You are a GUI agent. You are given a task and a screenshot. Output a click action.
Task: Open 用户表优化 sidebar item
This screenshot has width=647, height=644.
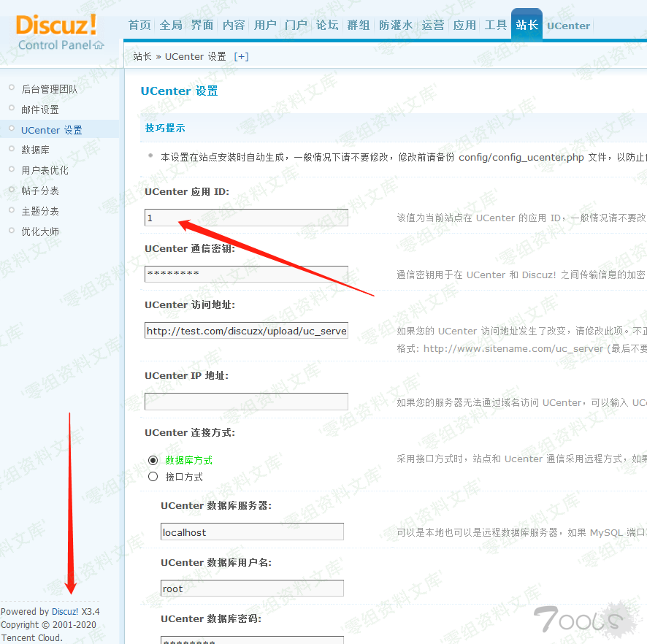tap(45, 170)
